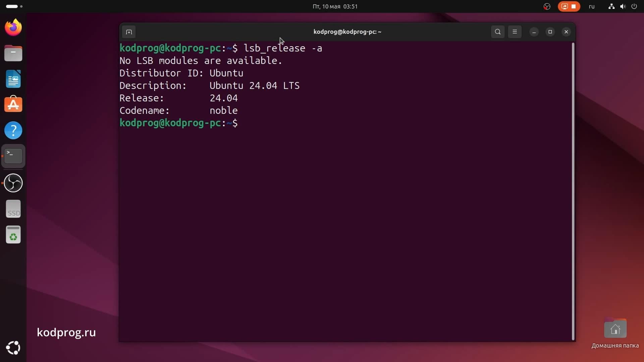Show applications with Ubuntu logo button
This screenshot has width=644, height=362.
13,348
